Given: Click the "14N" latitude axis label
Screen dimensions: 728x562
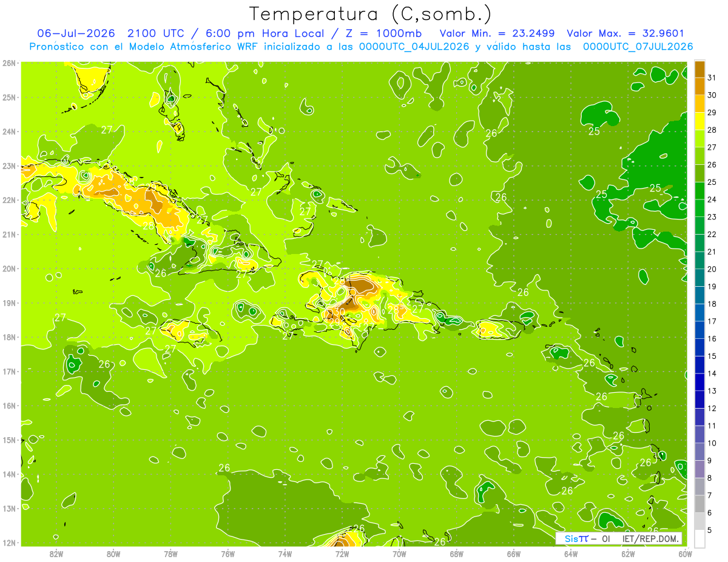Looking at the screenshot, I should (x=9, y=475).
